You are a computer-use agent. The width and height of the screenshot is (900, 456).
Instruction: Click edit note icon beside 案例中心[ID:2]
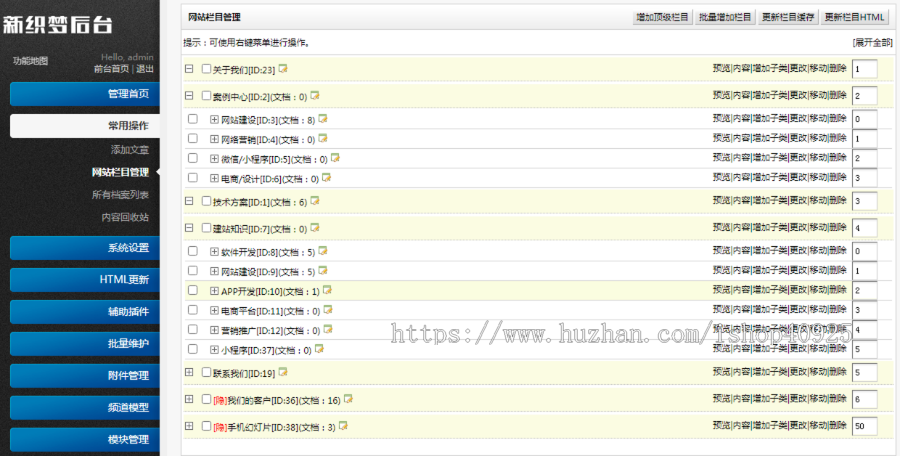[x=315, y=96]
